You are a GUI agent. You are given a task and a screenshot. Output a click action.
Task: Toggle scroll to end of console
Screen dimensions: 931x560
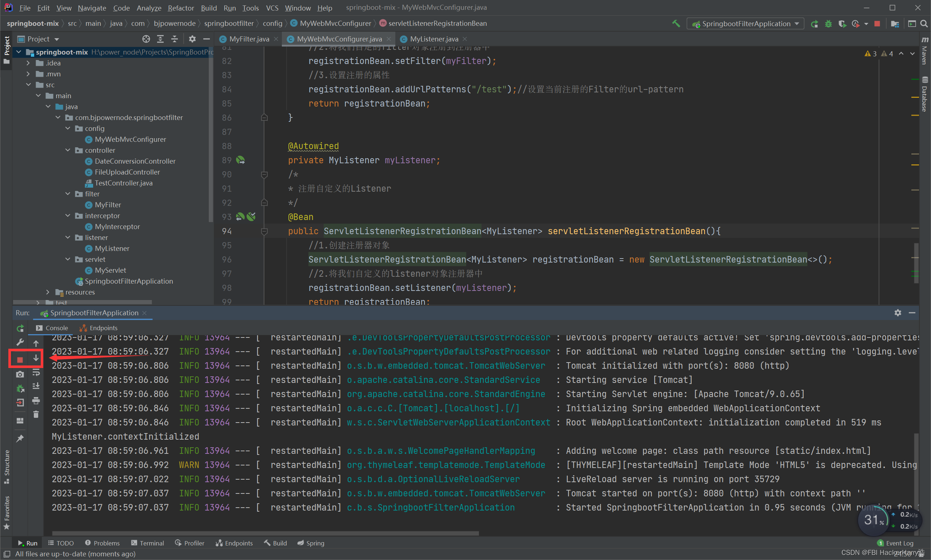click(x=36, y=386)
